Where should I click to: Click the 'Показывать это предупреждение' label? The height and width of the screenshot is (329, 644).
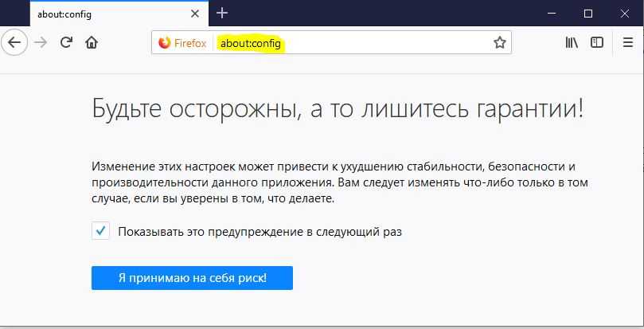(x=260, y=232)
